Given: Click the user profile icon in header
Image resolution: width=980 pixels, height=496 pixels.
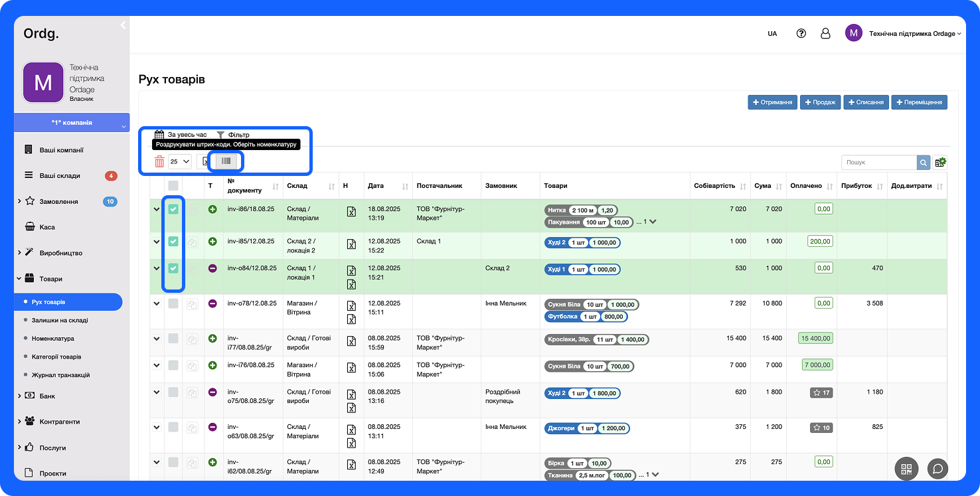Looking at the screenshot, I should pos(825,33).
